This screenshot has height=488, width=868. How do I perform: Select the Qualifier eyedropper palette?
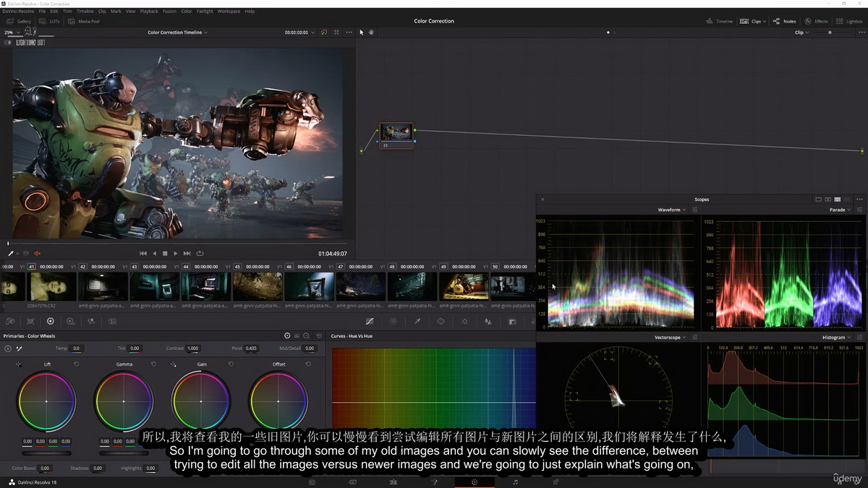(x=417, y=321)
